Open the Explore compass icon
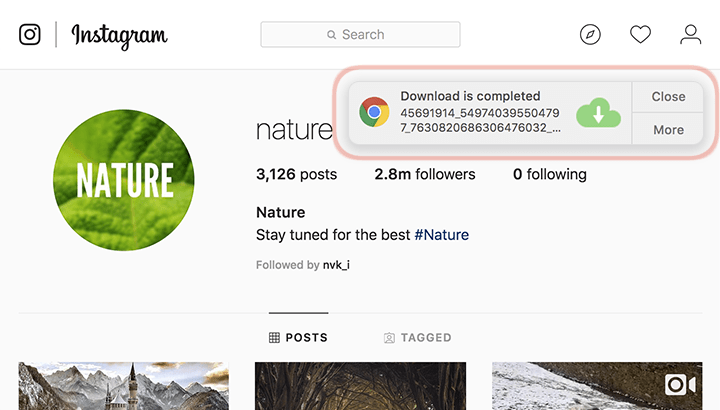 (591, 35)
